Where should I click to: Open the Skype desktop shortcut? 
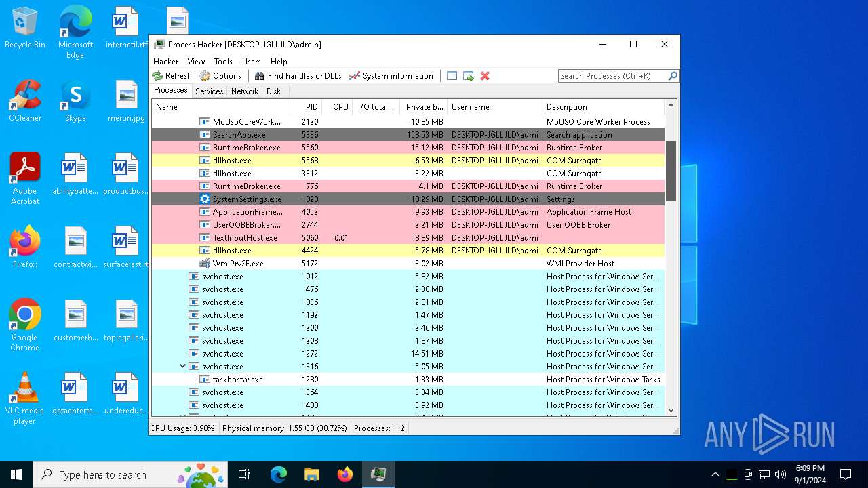pyautogui.click(x=75, y=101)
